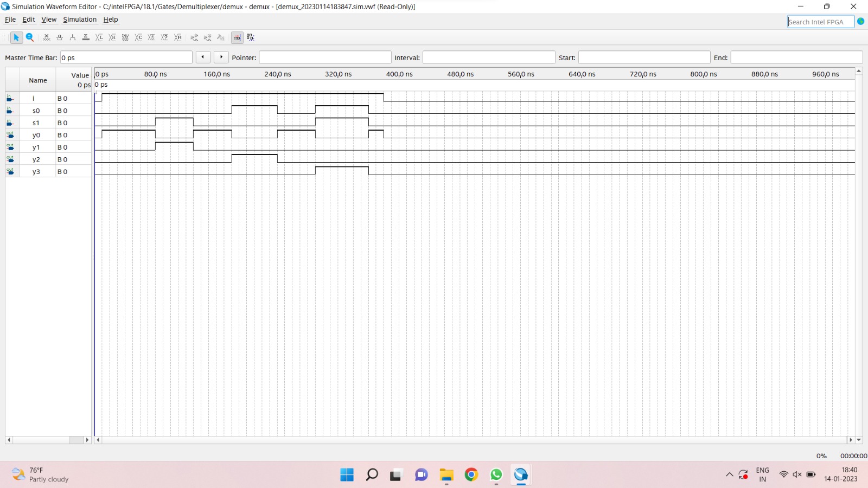This screenshot has height=488, width=868.
Task: Set selected waveform to Forcing Unknown (X)
Action: [x=47, y=37]
